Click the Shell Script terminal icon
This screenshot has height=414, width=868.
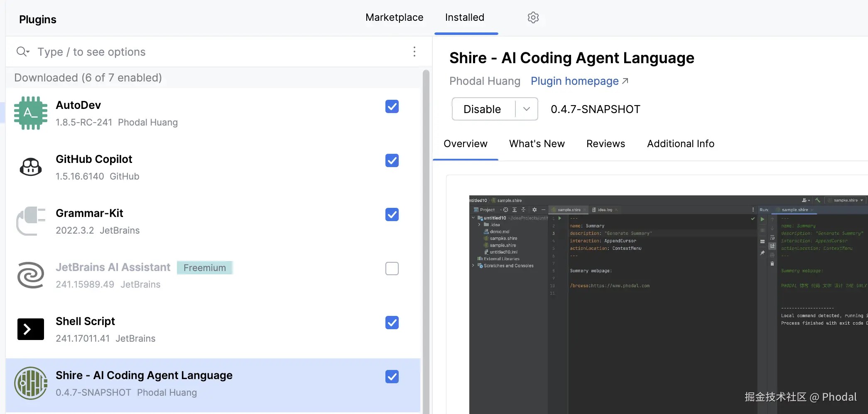coord(31,329)
